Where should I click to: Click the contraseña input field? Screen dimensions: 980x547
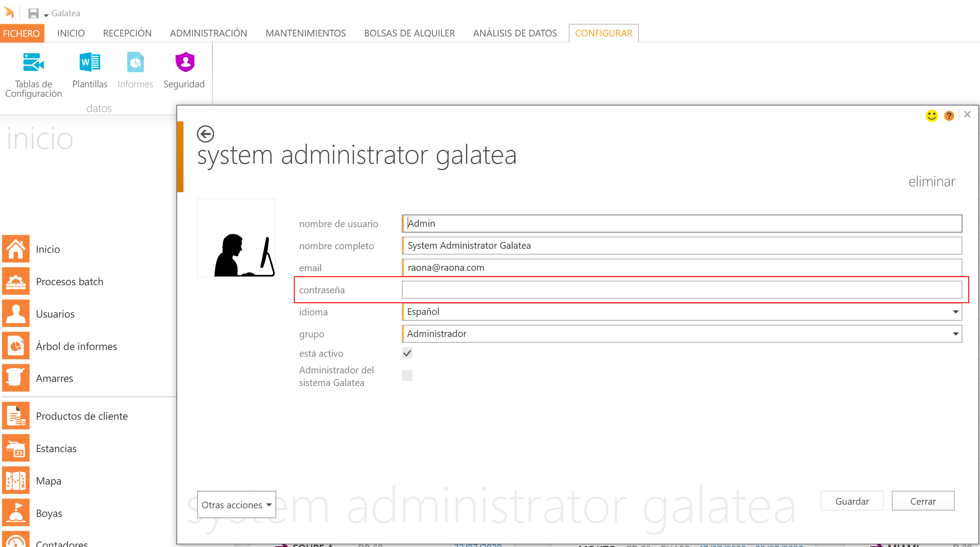coord(681,290)
